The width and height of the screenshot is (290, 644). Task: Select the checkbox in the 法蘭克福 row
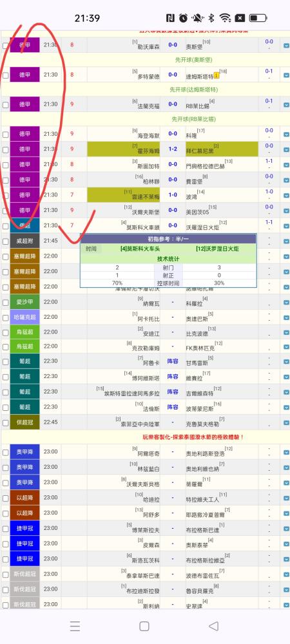point(5,105)
